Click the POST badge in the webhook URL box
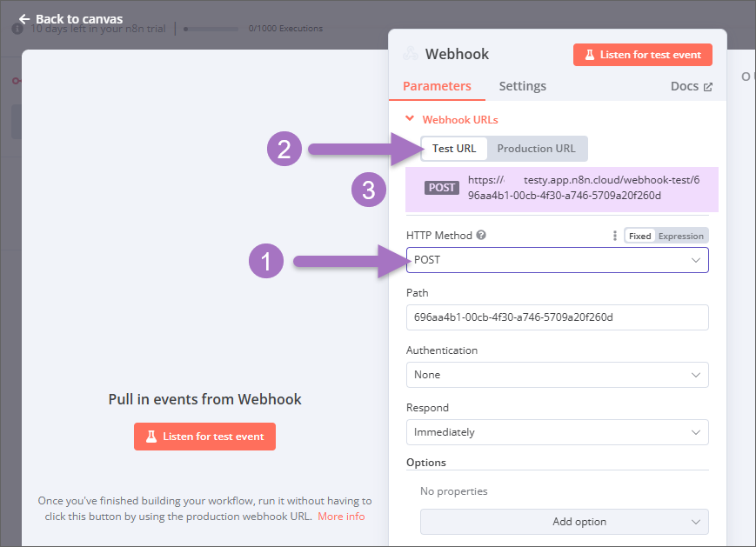The width and height of the screenshot is (756, 547). click(442, 188)
